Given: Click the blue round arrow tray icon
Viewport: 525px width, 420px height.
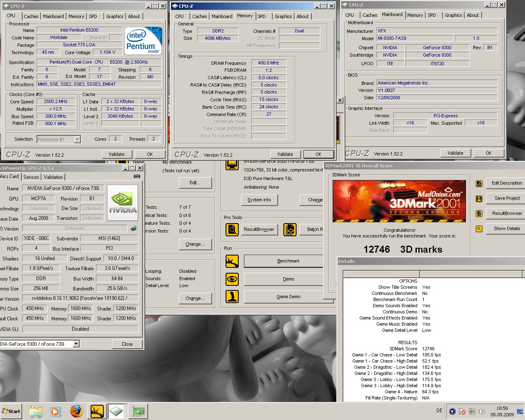Looking at the screenshot, I should 452,411.
